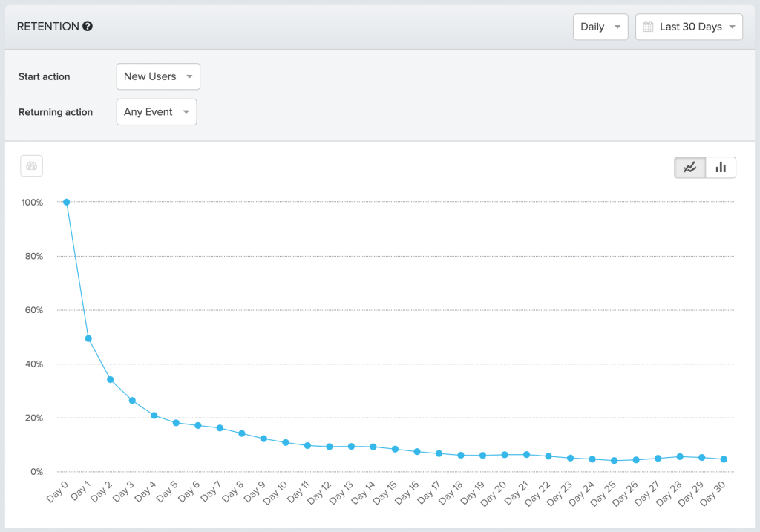Click the Day 0 data point at 100%
Viewport: 760px width, 532px height.
(66, 202)
